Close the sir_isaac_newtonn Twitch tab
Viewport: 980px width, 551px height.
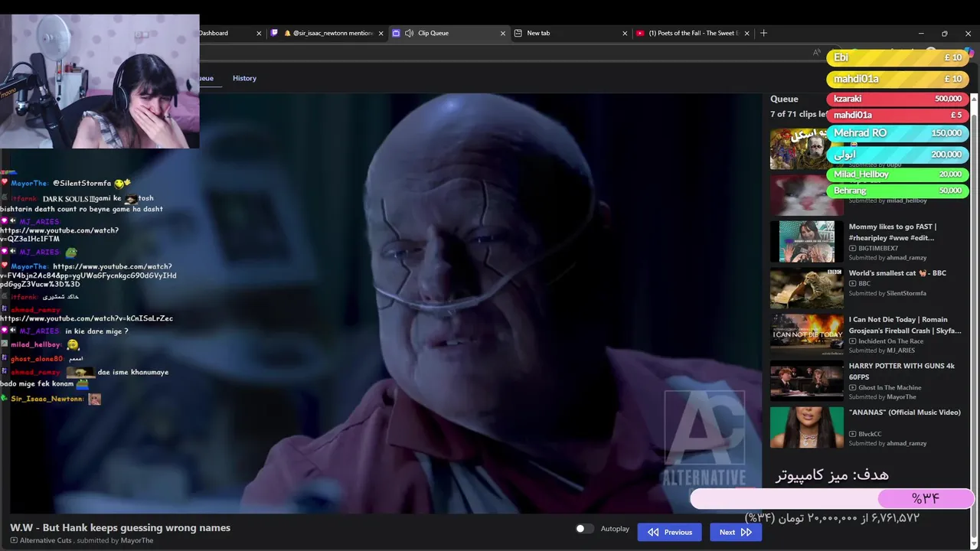click(x=381, y=33)
